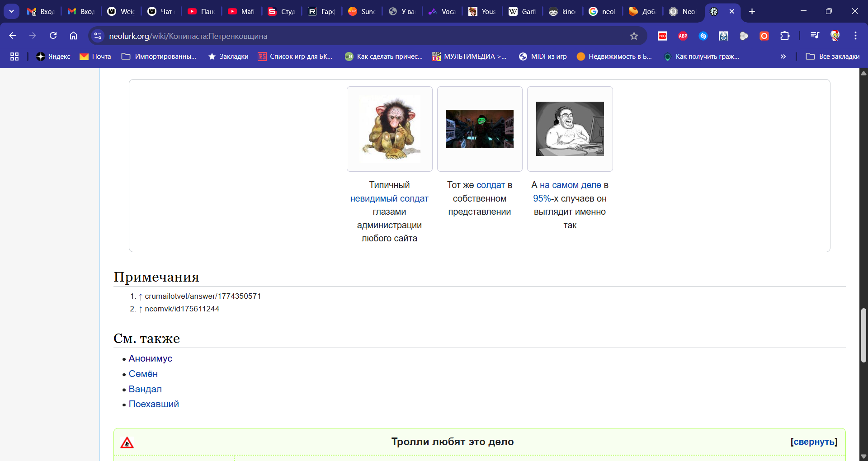Open the 'Импортированны...' bookmarks folder

159,56
